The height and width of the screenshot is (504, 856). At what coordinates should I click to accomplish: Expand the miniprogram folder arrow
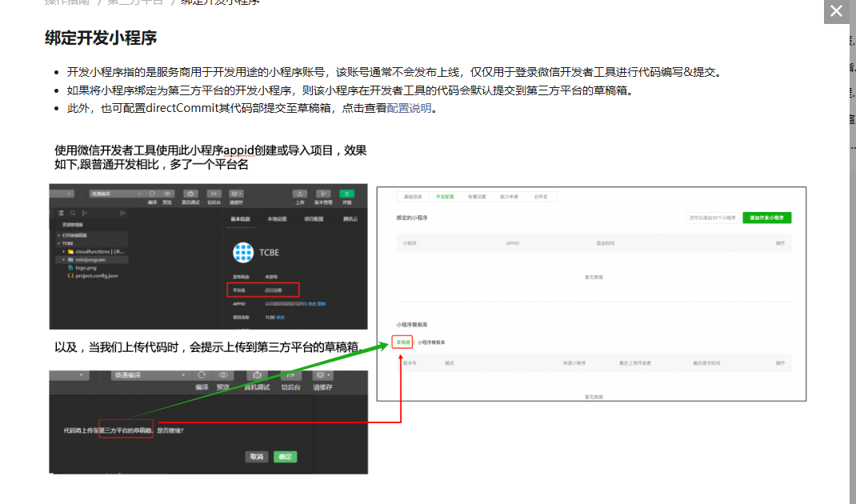(x=63, y=260)
